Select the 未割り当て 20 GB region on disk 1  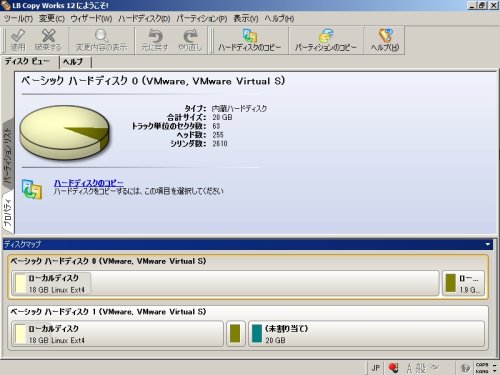366,334
